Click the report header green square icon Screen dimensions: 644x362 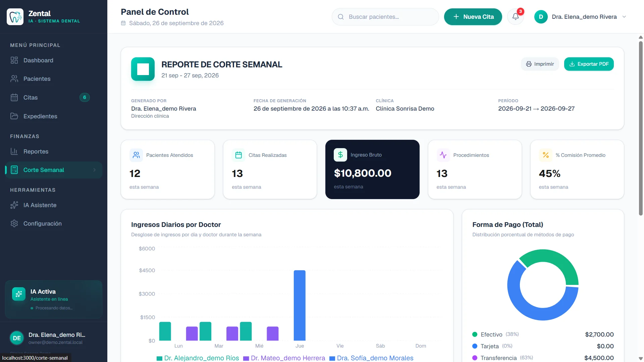pos(143,69)
